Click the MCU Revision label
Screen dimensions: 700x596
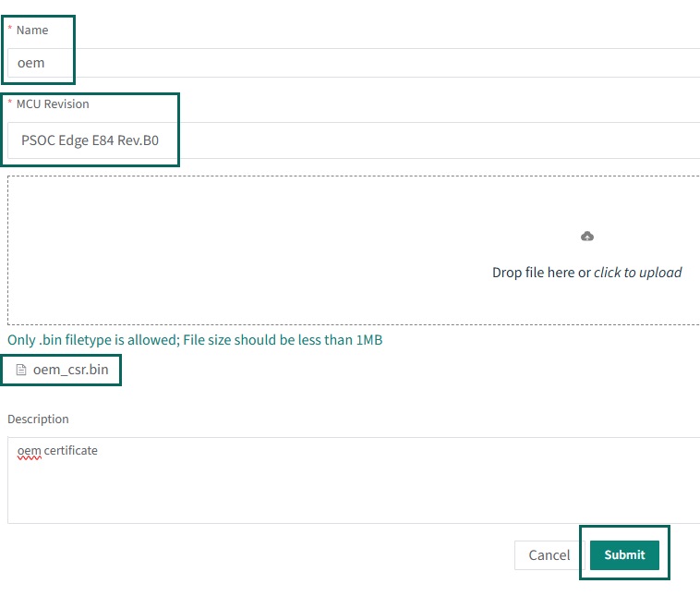(x=52, y=104)
